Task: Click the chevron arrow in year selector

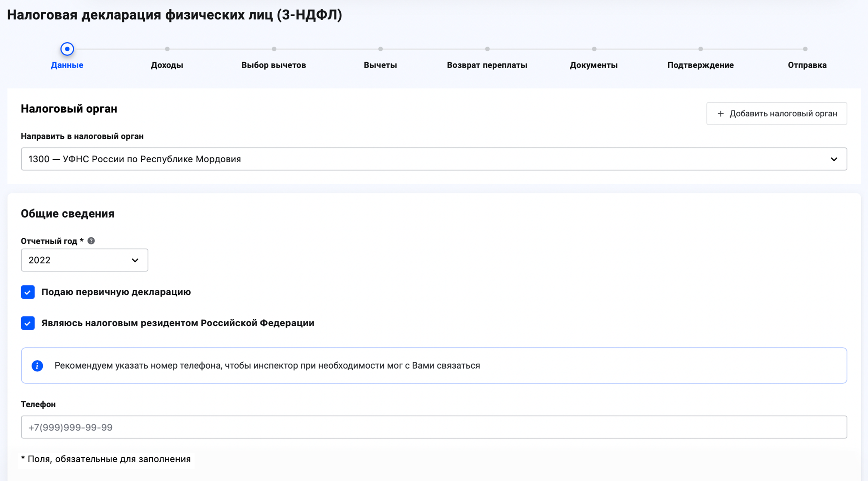Action: coord(135,260)
